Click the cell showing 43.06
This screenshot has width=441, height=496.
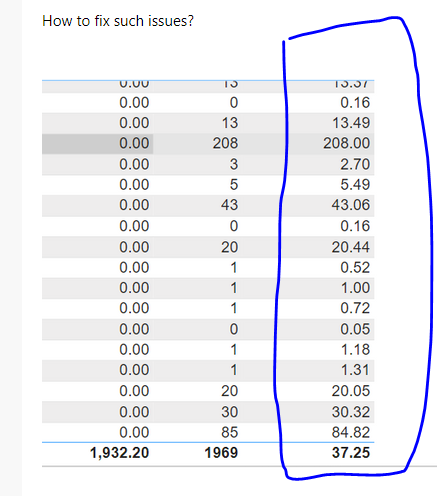pyautogui.click(x=351, y=205)
